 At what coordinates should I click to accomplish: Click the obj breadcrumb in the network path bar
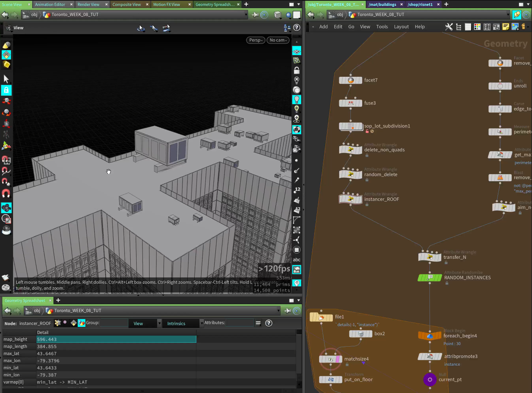coord(339,14)
